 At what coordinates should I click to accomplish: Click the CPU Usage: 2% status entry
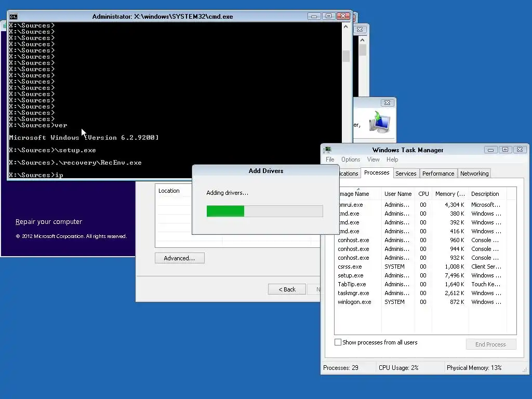[x=398, y=368]
